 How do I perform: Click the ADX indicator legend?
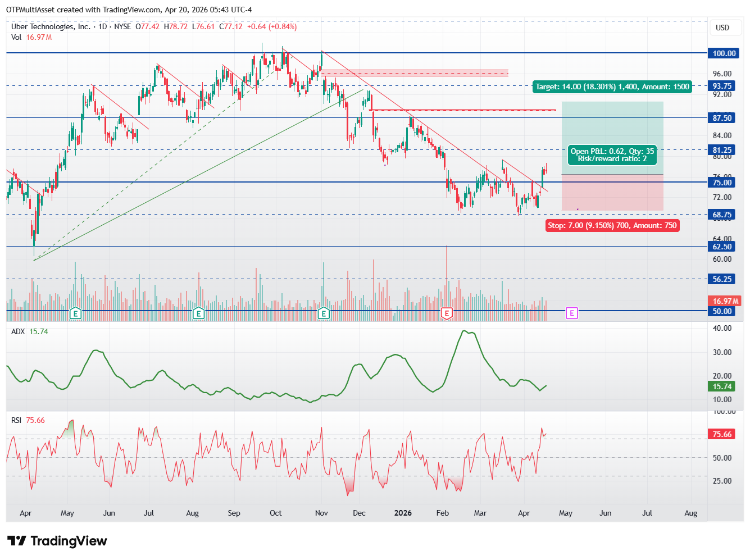[x=30, y=331]
